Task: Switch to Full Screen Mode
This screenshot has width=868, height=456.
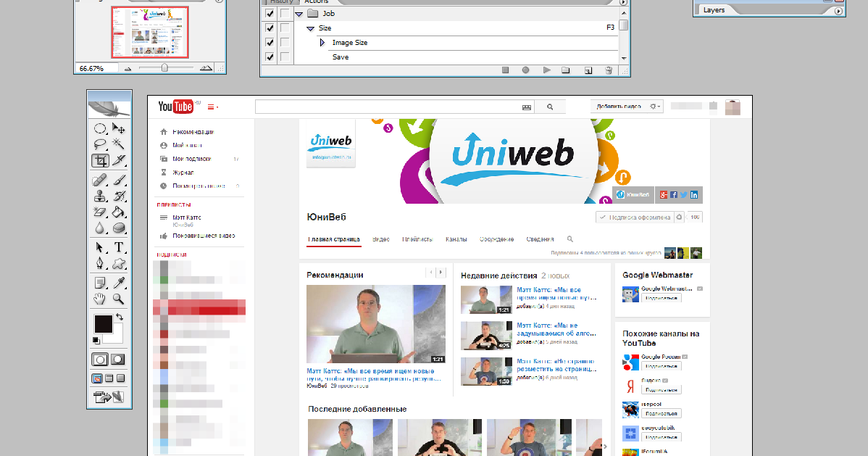Action: point(121,378)
